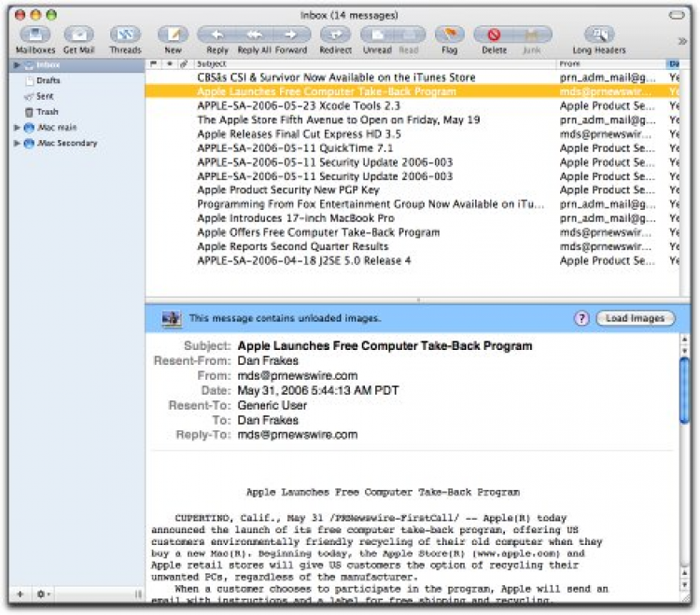Select the 'CSI & Survivor Now Available' message
Screen dimensions: 700x615
click(x=412, y=77)
